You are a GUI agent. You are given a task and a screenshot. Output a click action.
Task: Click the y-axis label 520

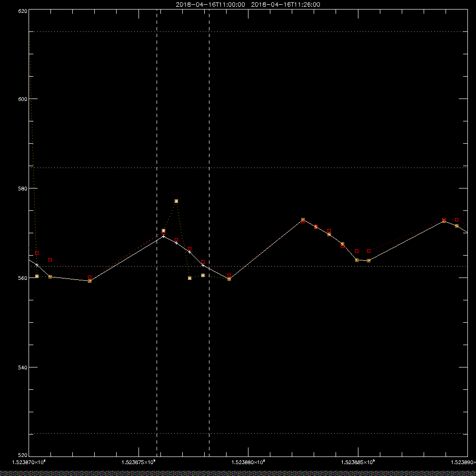click(23, 456)
